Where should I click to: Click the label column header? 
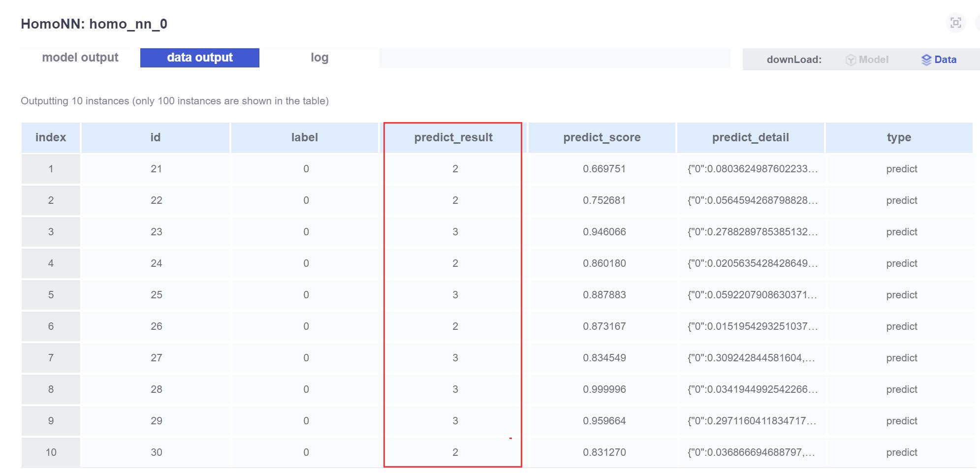click(304, 138)
